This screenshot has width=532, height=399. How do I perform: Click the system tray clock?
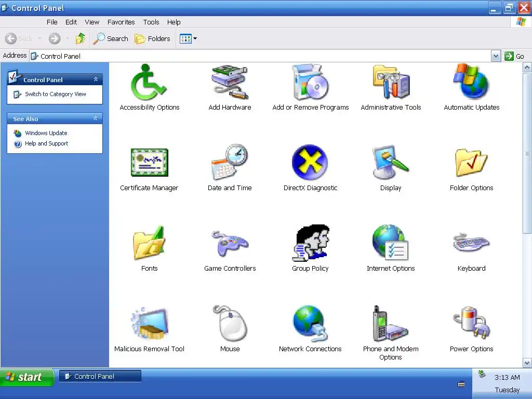[507, 377]
